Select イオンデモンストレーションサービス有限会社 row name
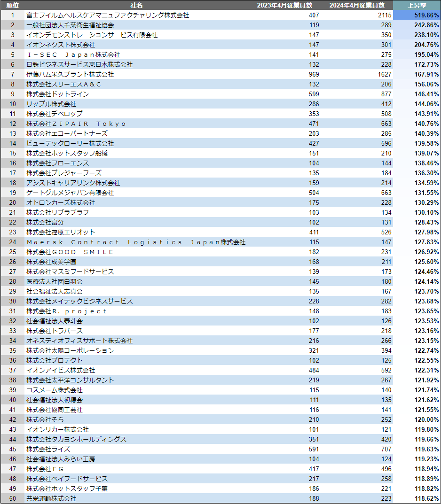The width and height of the screenshot is (441, 504). 92,35
